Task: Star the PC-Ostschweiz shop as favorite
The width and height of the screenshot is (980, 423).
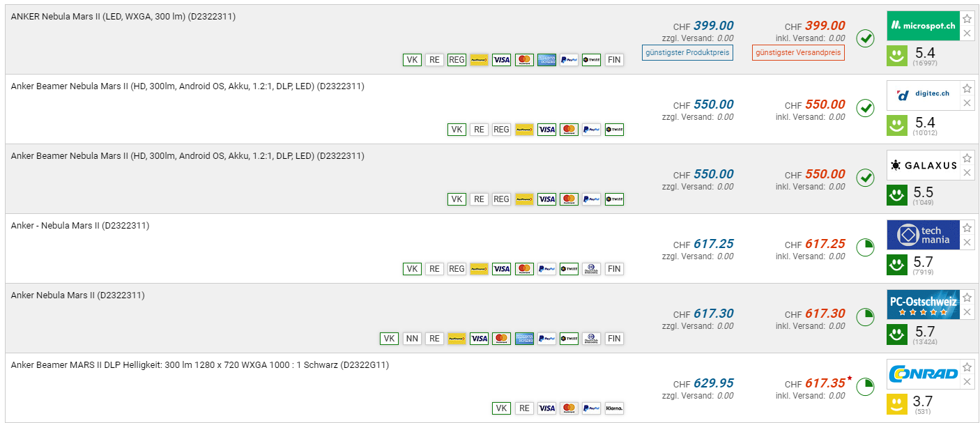Action: tap(967, 298)
